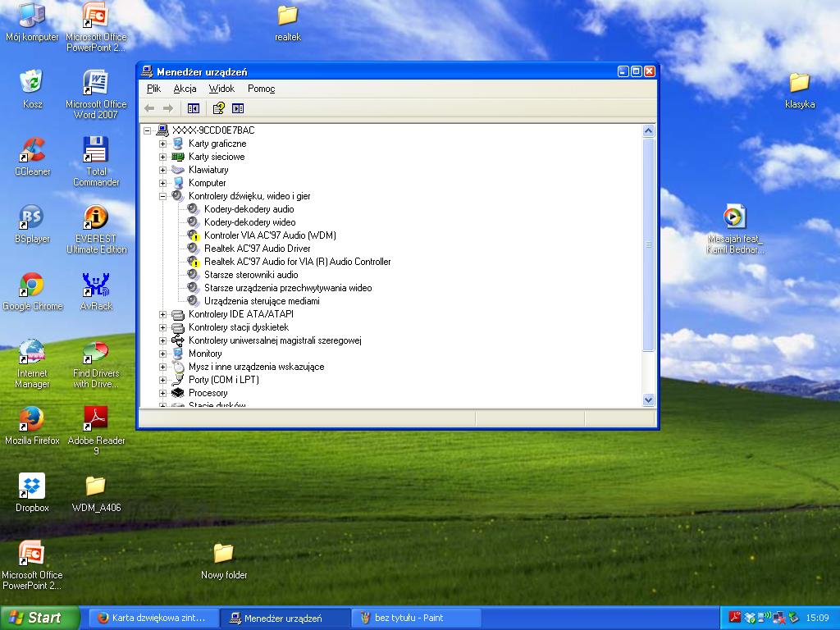Open the Pomoc menu
The image size is (840, 630).
262,89
